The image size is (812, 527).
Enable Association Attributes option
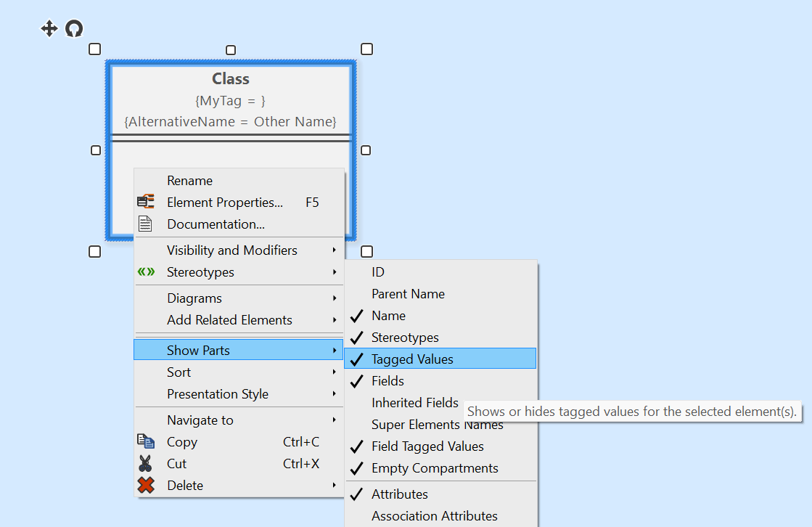click(x=440, y=516)
